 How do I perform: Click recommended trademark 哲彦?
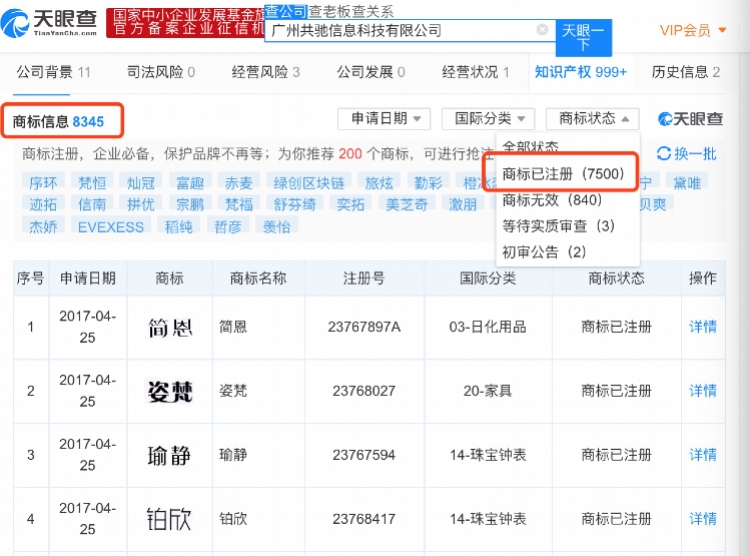coord(228,226)
